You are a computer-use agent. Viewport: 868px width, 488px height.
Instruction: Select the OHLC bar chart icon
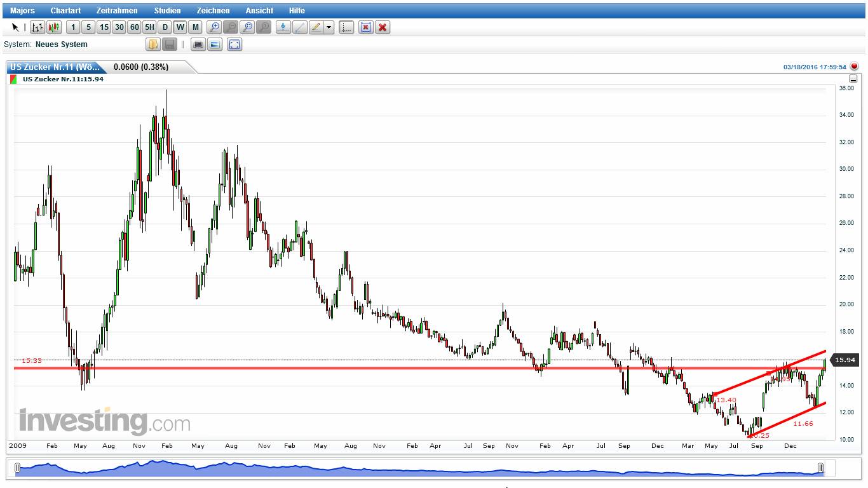[37, 27]
